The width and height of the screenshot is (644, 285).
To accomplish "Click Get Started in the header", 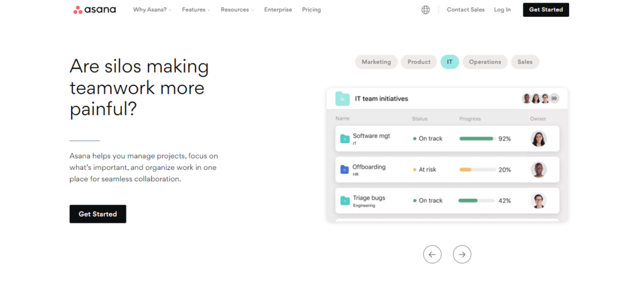I will click(546, 9).
